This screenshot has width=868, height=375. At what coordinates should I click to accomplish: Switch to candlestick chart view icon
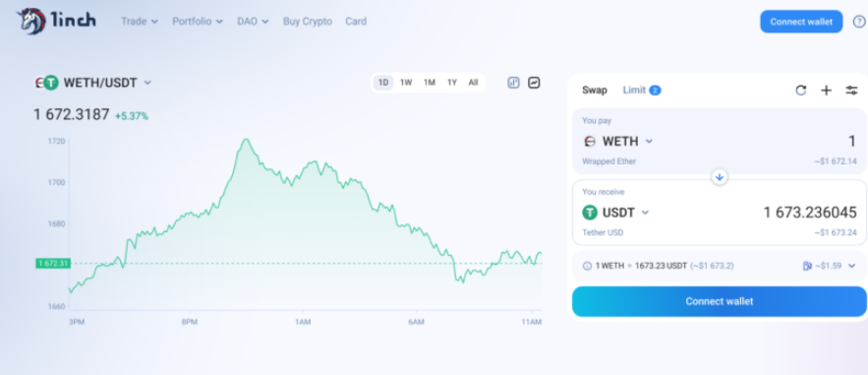pyautogui.click(x=514, y=83)
